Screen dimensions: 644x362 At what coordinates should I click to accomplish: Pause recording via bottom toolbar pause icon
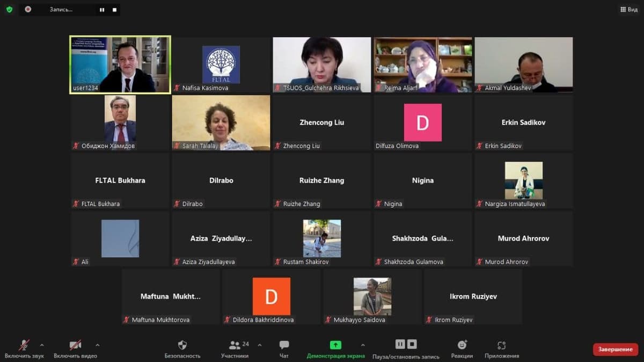400,344
